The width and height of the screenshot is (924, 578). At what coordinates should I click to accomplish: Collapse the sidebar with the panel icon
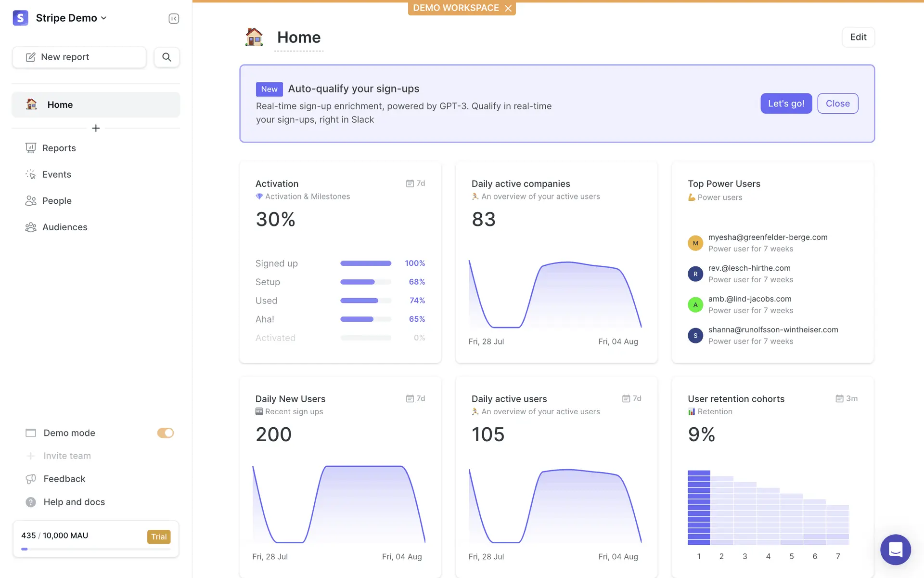click(174, 18)
